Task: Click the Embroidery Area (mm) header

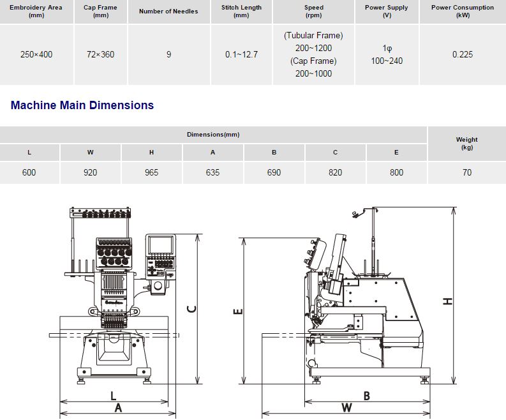Action: click(36, 11)
